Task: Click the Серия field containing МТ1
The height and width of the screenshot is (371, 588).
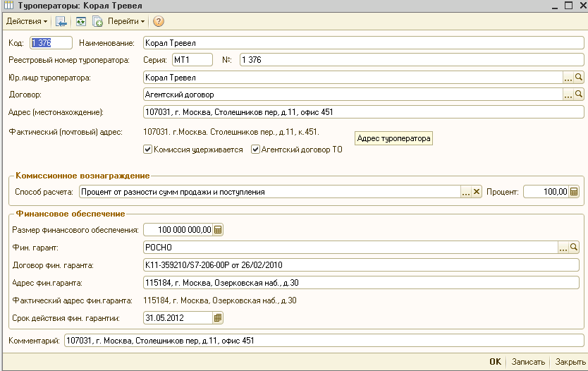Action: coord(192,60)
